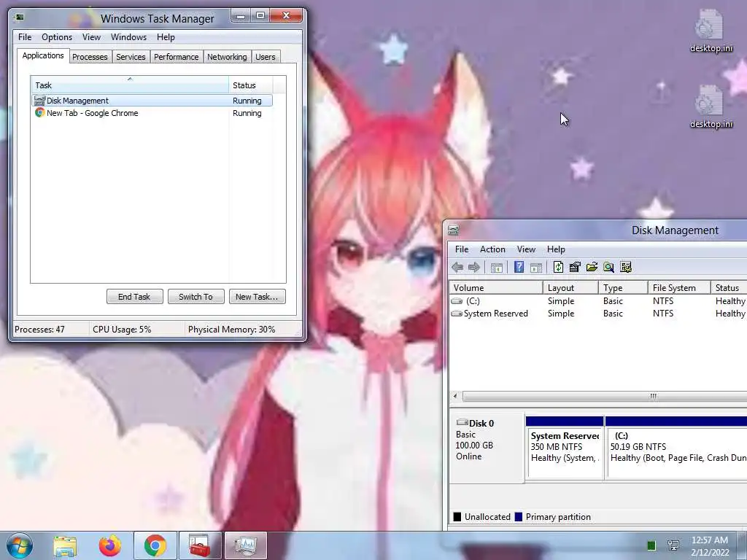Click the Task Manager taskbar icon
Image resolution: width=747 pixels, height=560 pixels.
(x=245, y=545)
